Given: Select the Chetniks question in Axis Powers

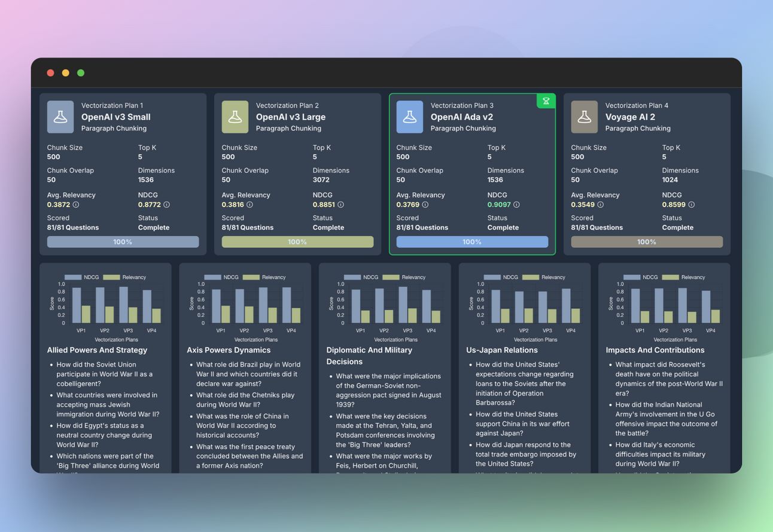Looking at the screenshot, I should pyautogui.click(x=245, y=400).
